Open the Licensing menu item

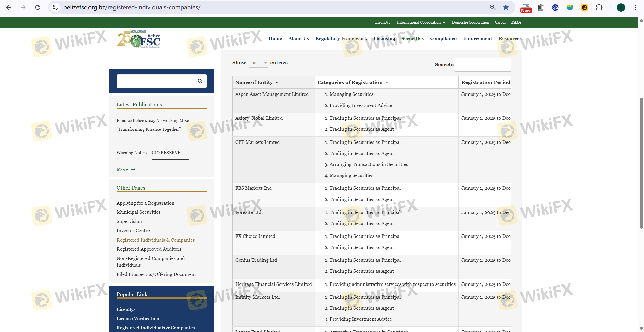click(384, 38)
